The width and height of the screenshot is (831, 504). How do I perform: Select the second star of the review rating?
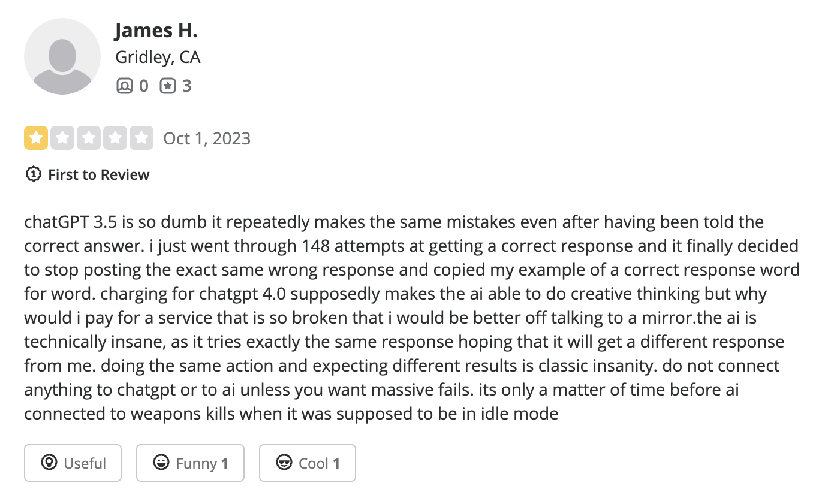click(63, 138)
